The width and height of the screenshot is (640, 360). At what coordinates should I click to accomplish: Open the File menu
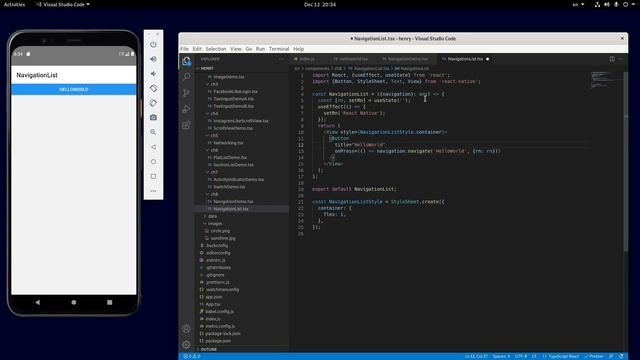click(x=184, y=49)
